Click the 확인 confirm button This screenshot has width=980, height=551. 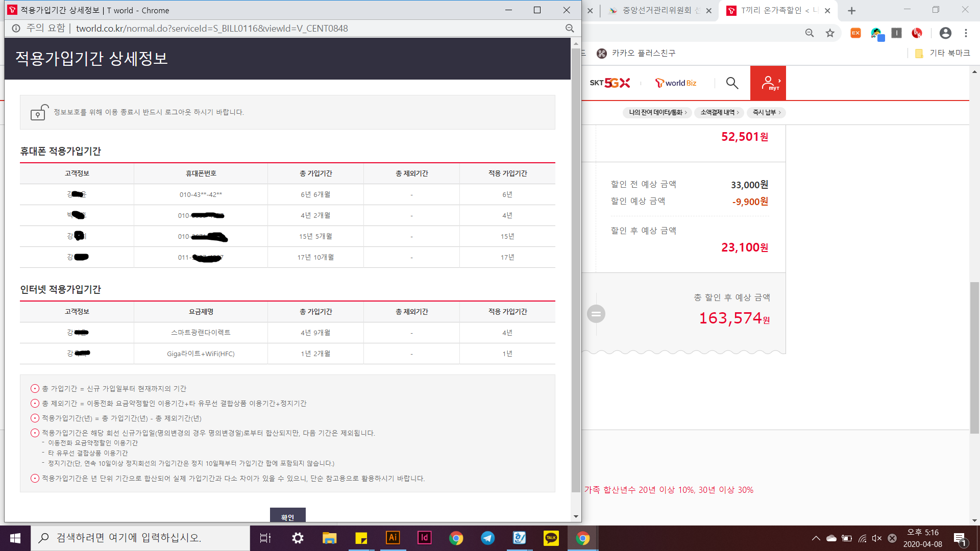(x=287, y=516)
